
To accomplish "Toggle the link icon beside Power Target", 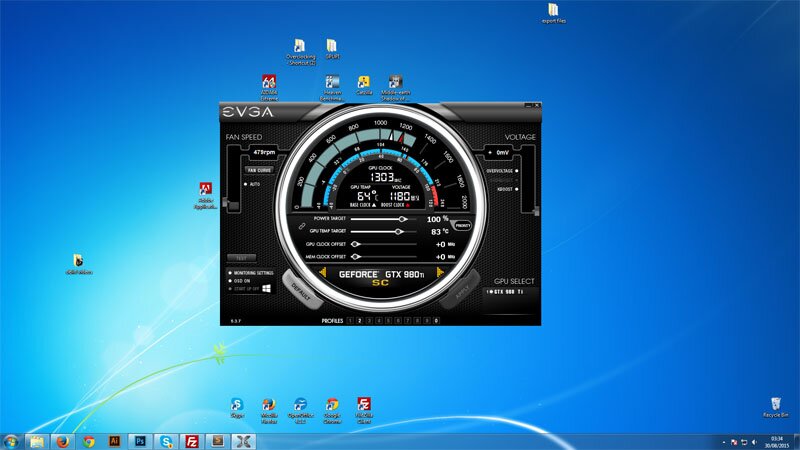I will tap(302, 226).
